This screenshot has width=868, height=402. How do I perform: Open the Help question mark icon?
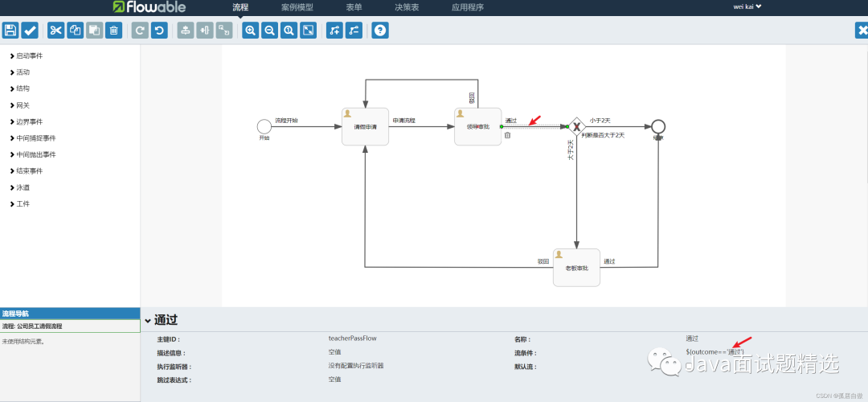coord(380,31)
